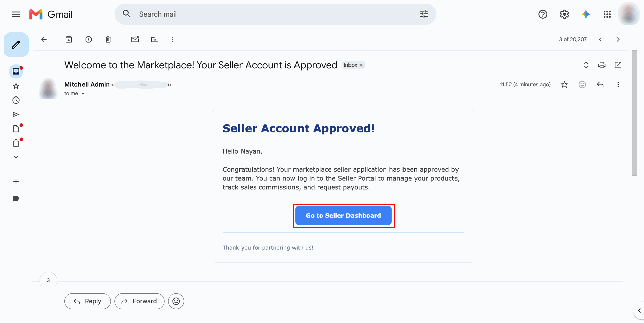Open the shopping bag Purchases label
The image size is (644, 323).
(16, 143)
